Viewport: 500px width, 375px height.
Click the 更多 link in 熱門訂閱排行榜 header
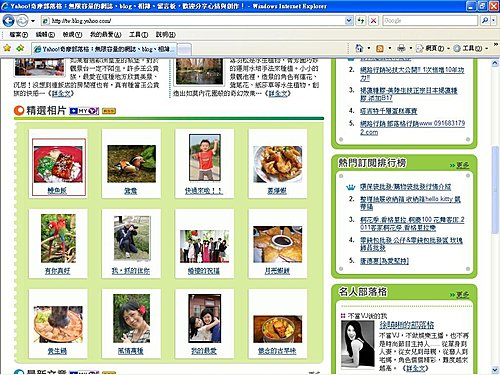(462, 165)
